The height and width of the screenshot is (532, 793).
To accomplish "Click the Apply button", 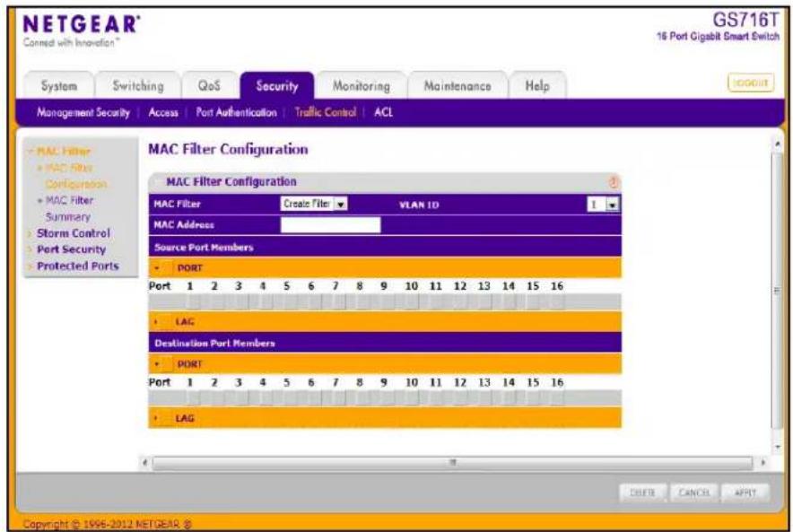I will pyautogui.click(x=745, y=492).
